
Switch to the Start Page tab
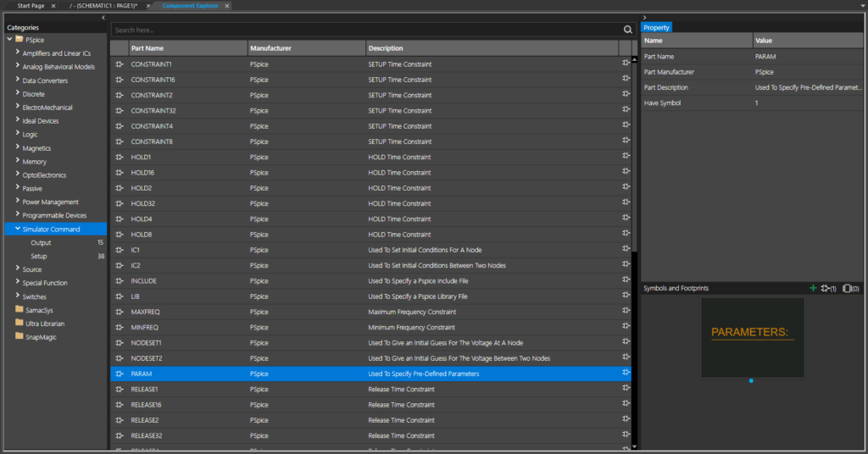tap(31, 6)
